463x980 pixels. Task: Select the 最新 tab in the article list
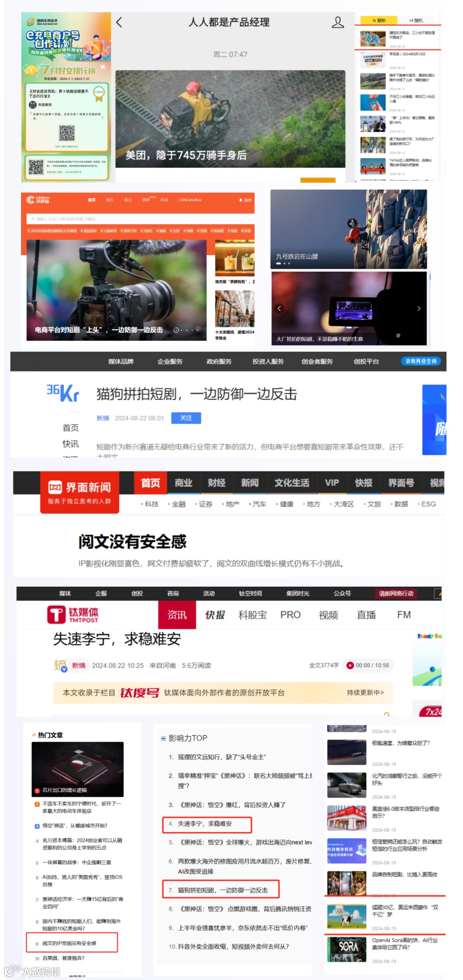(x=379, y=20)
